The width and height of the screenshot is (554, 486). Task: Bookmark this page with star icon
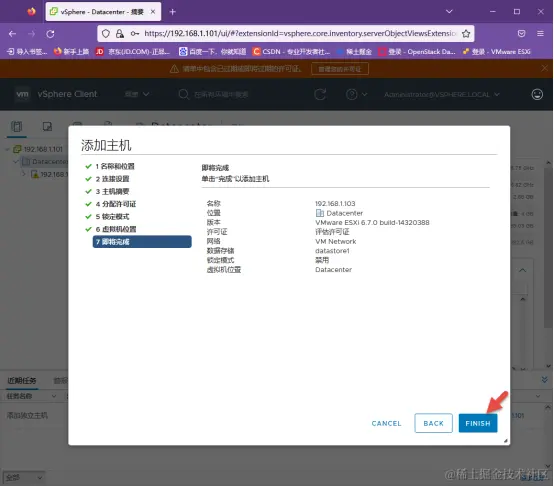(466, 34)
